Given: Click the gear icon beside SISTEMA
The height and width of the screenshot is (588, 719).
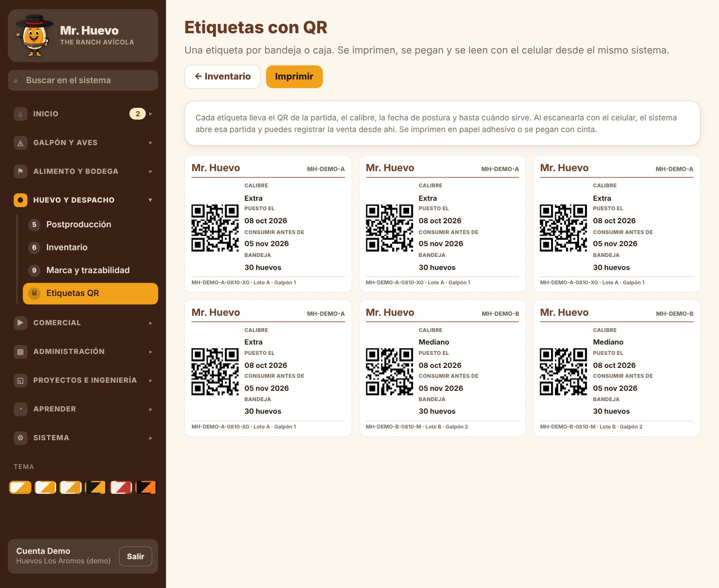Looking at the screenshot, I should click(20, 438).
